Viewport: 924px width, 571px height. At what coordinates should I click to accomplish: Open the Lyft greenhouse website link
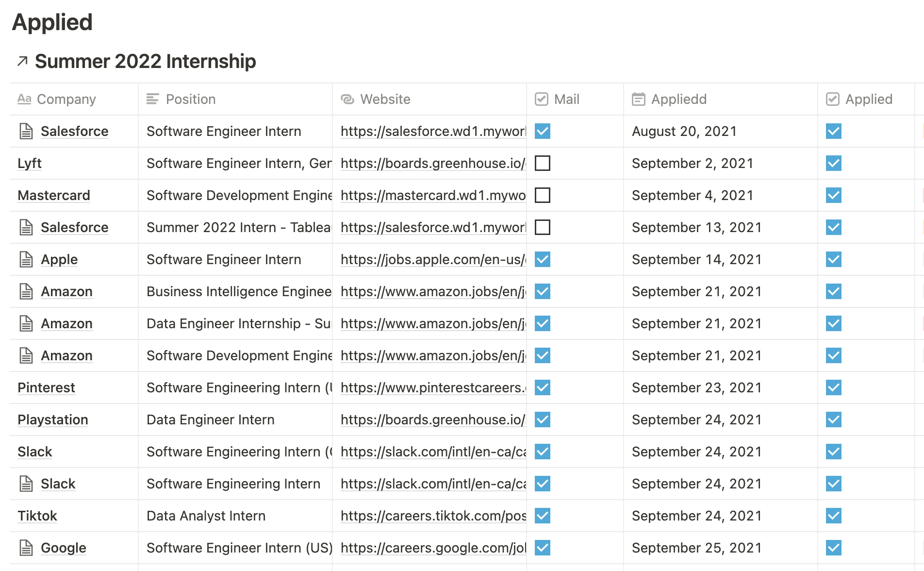click(x=433, y=163)
